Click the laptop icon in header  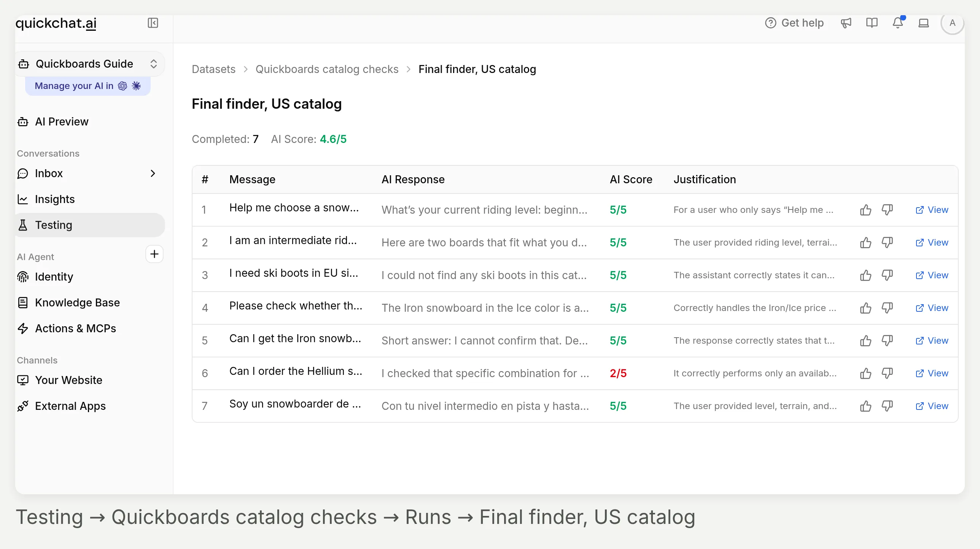924,23
